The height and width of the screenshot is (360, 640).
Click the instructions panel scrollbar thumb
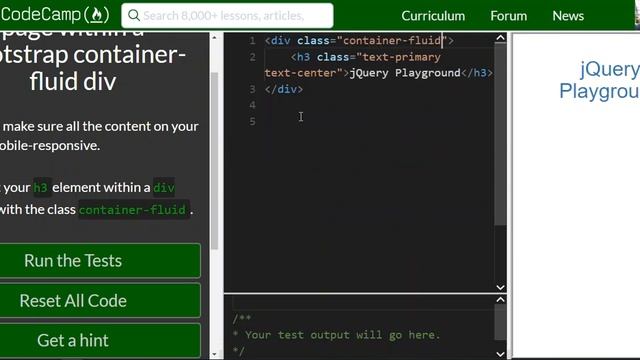214,160
